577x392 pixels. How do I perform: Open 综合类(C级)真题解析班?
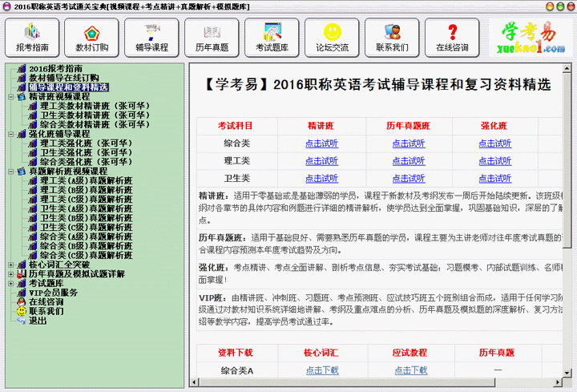coord(86,256)
